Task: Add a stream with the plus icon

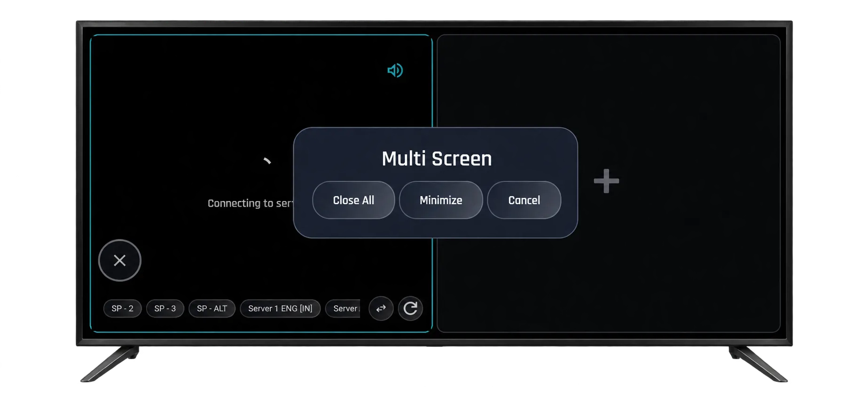Action: tap(606, 181)
